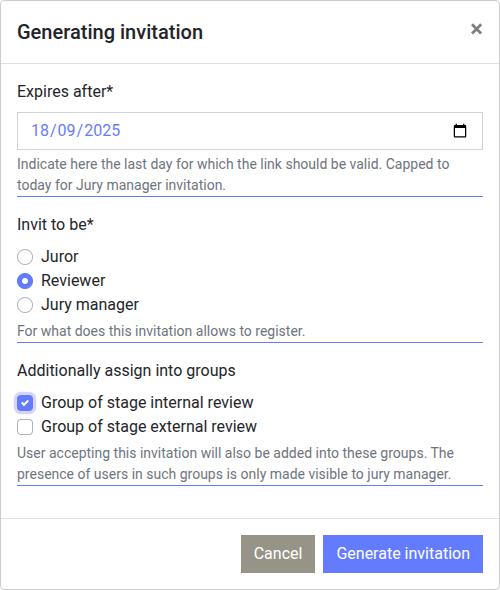500x590 pixels.
Task: Click help text about link's last valid day
Action: click(x=233, y=175)
